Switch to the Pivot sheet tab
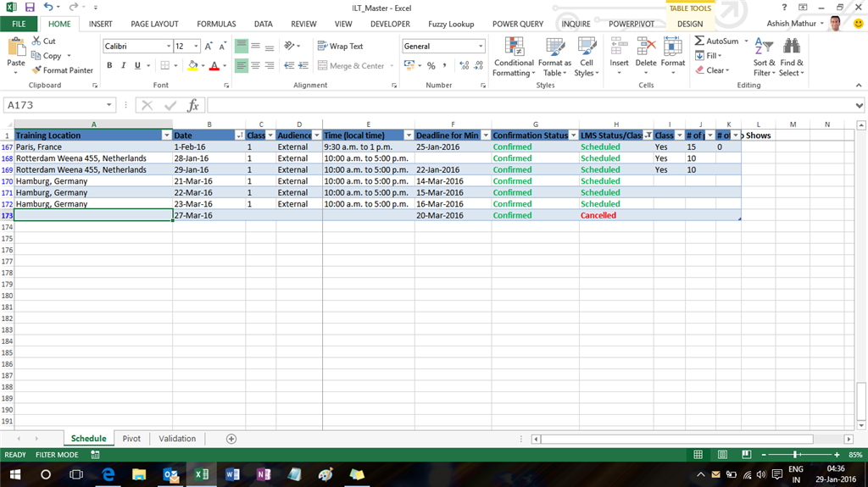868x487 pixels. 131,439
